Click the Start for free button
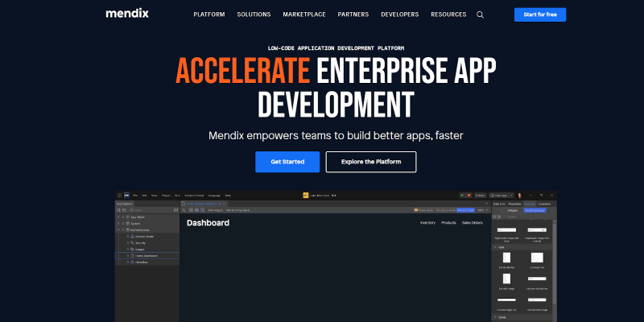This screenshot has width=644, height=322. click(x=540, y=14)
